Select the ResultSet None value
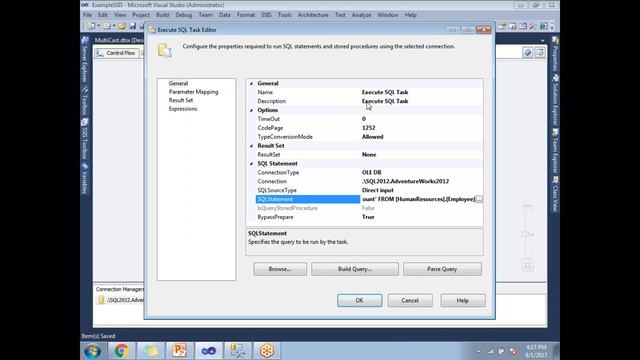Viewport: 640px width, 360px height. click(369, 155)
